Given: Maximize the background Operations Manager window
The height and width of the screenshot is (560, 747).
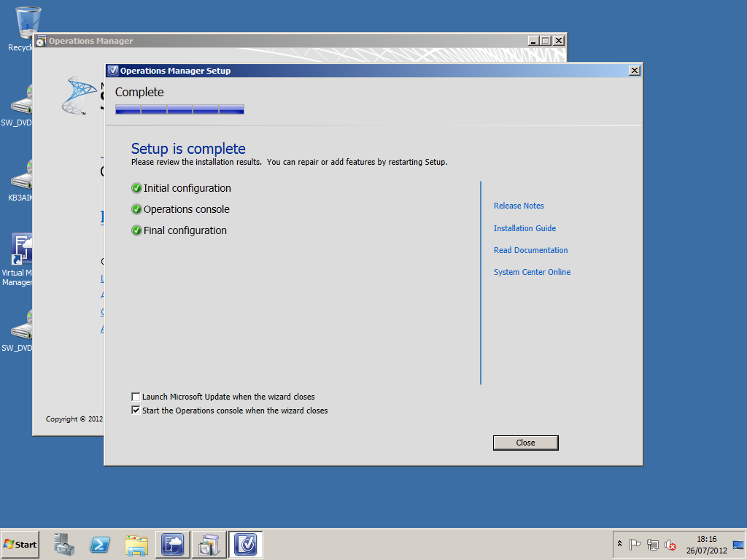Looking at the screenshot, I should [546, 41].
